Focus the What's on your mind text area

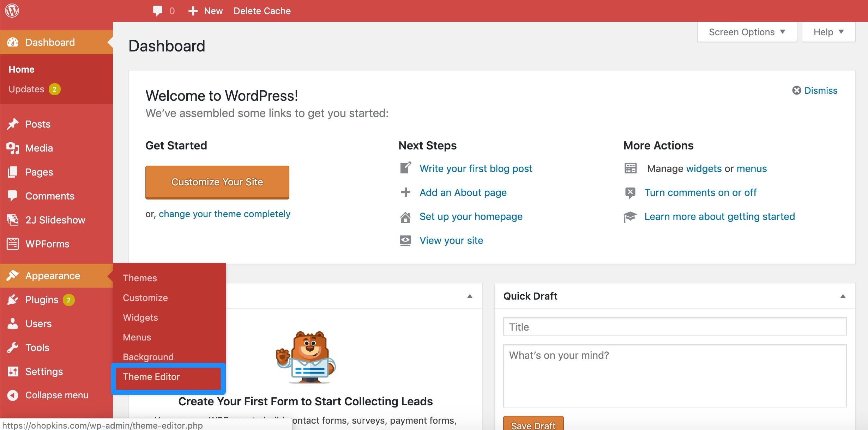(675, 376)
